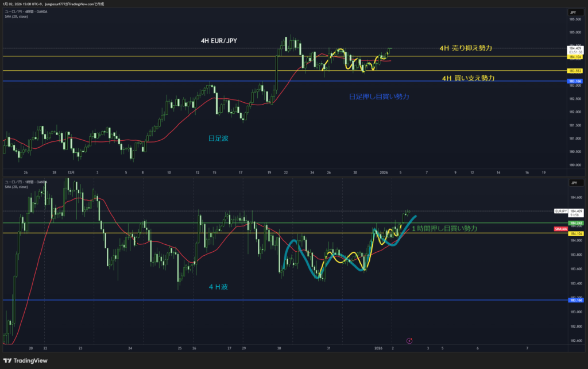Click the yellow 184.104 price label on upper chart
This screenshot has height=369, width=588.
click(574, 57)
